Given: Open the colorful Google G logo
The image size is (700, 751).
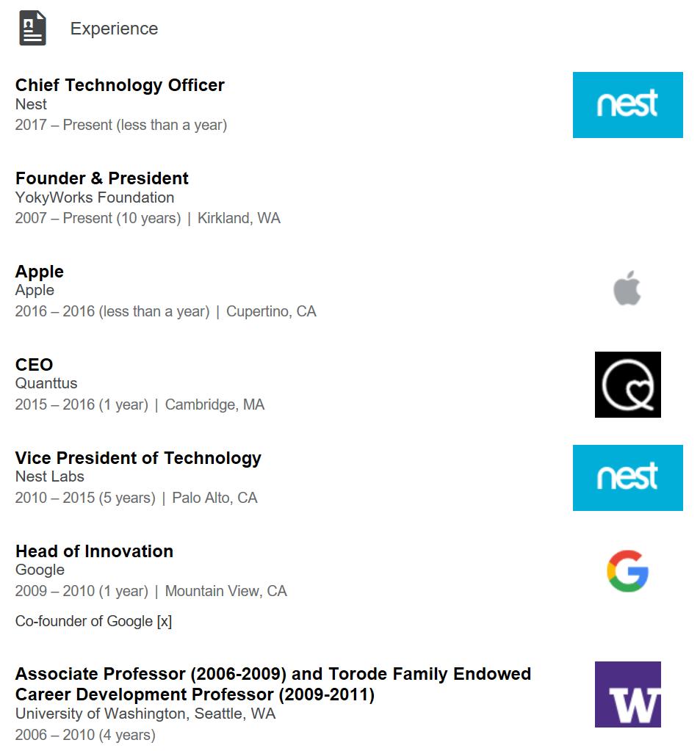Looking at the screenshot, I should (x=628, y=571).
